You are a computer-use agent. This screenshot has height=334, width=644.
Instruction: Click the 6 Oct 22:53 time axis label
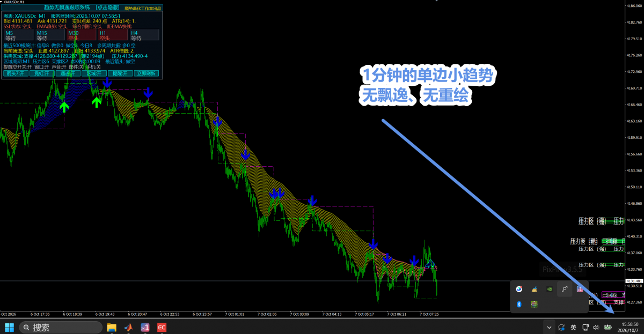coord(170,314)
